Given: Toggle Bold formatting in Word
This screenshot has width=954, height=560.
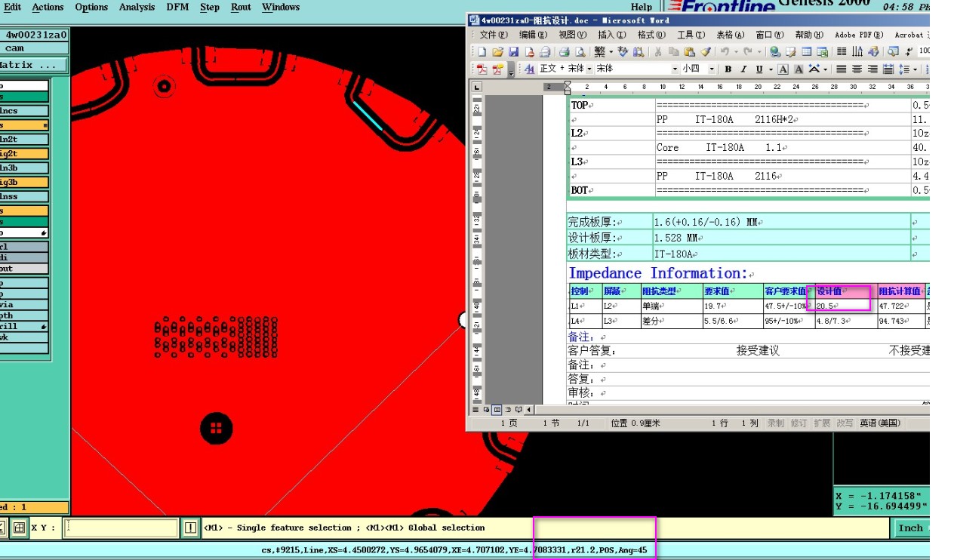Looking at the screenshot, I should 728,69.
